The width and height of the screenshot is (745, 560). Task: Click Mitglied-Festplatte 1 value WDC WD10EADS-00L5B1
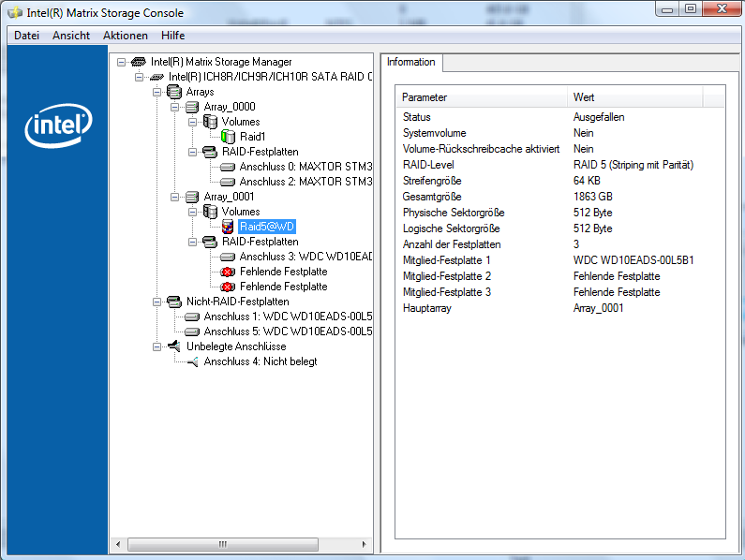[x=633, y=260]
